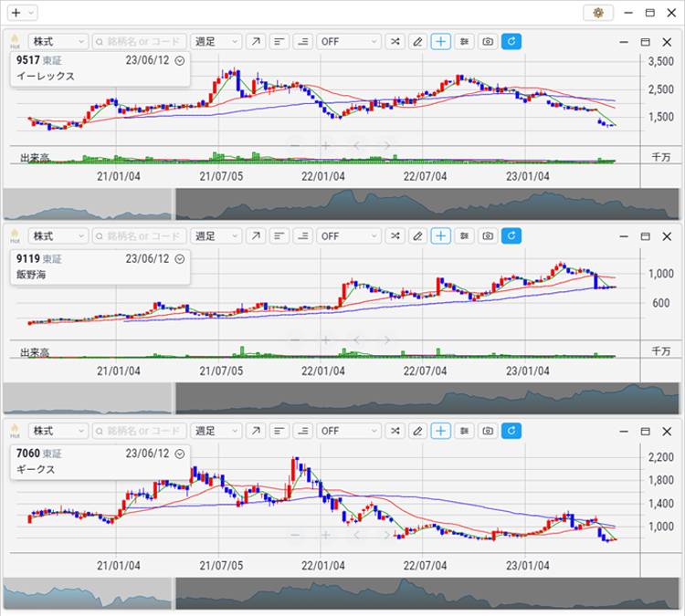Open the gear settings at the window's top right

(x=598, y=13)
